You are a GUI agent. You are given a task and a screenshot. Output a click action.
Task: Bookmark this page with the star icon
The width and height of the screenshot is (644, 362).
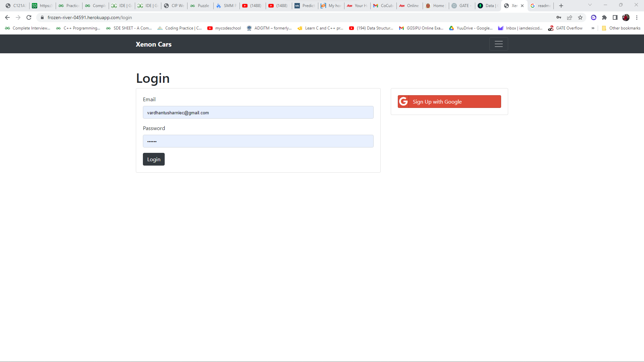580,17
